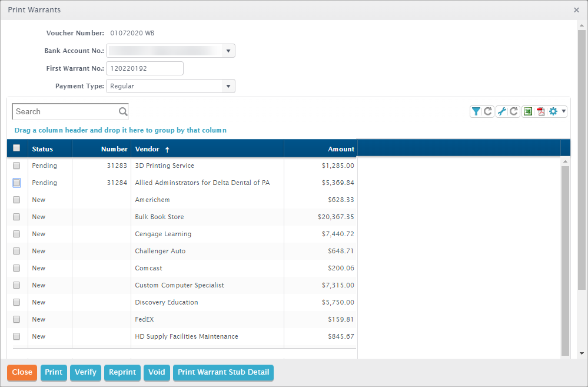
Task: Export the grid with the Excel icon
Action: point(528,111)
